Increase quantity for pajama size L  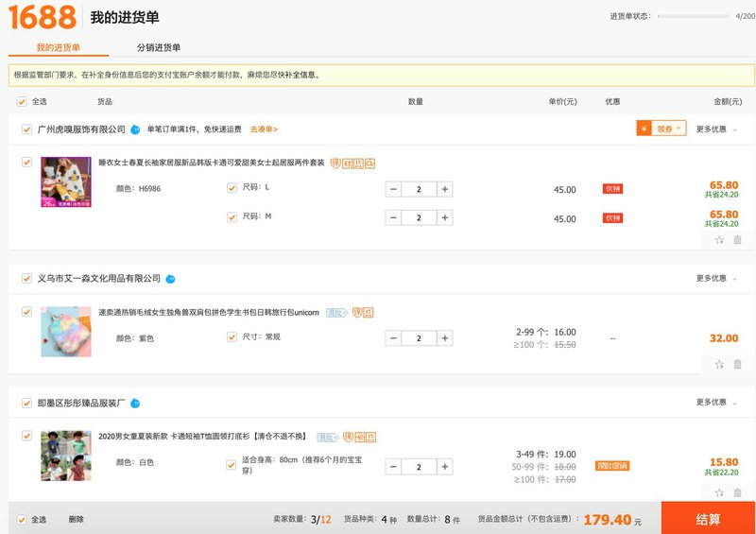(x=445, y=189)
